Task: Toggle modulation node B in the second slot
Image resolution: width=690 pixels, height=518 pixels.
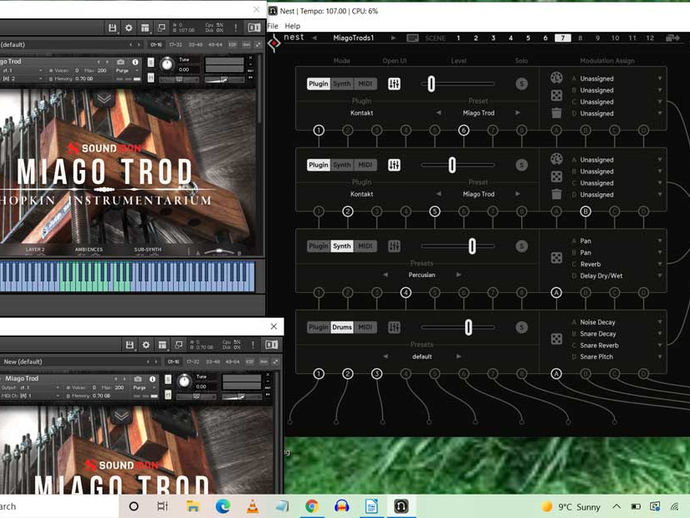Action: pyautogui.click(x=585, y=212)
